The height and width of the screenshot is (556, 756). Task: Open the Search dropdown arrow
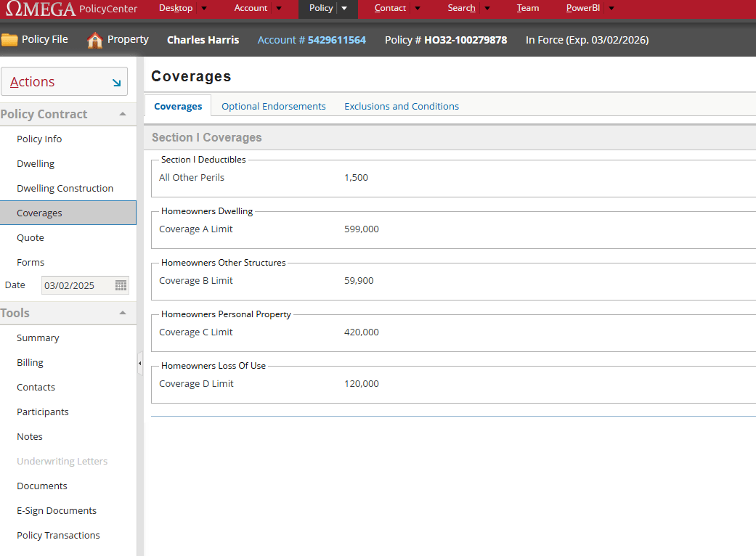pyautogui.click(x=487, y=8)
